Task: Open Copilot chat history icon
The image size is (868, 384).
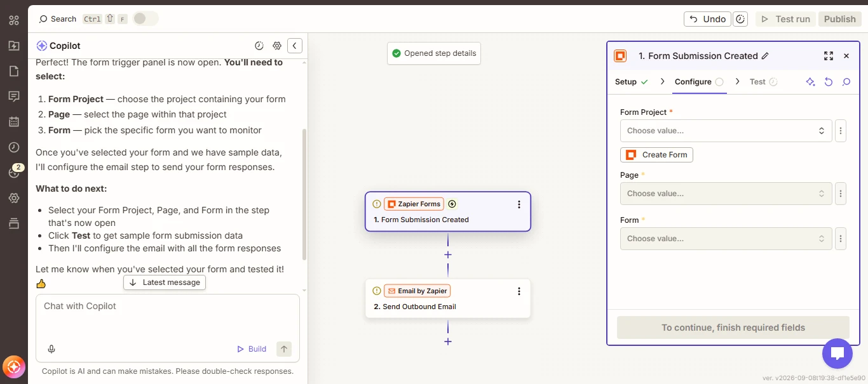Action: click(259, 46)
